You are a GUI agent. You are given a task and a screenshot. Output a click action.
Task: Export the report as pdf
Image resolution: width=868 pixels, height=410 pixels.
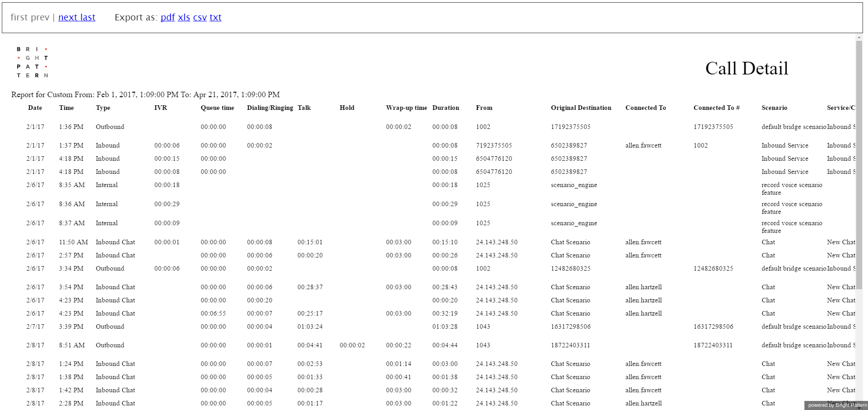pos(168,17)
